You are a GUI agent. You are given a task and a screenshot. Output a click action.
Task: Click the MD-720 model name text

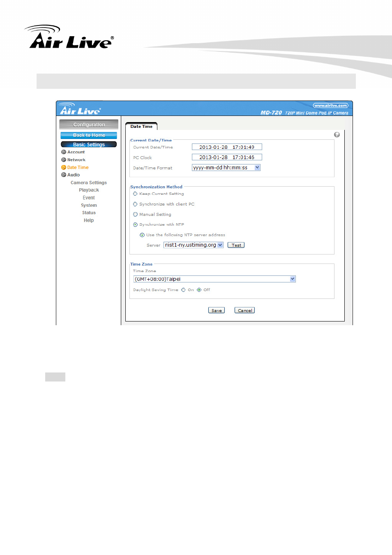271,113
